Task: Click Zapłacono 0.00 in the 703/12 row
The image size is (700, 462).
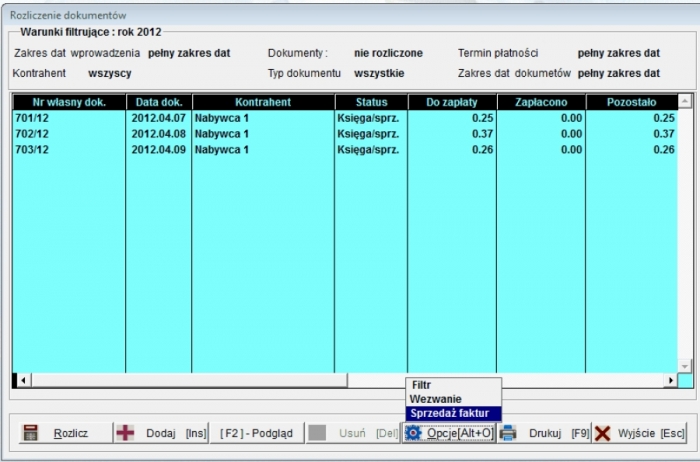Action: (571, 150)
